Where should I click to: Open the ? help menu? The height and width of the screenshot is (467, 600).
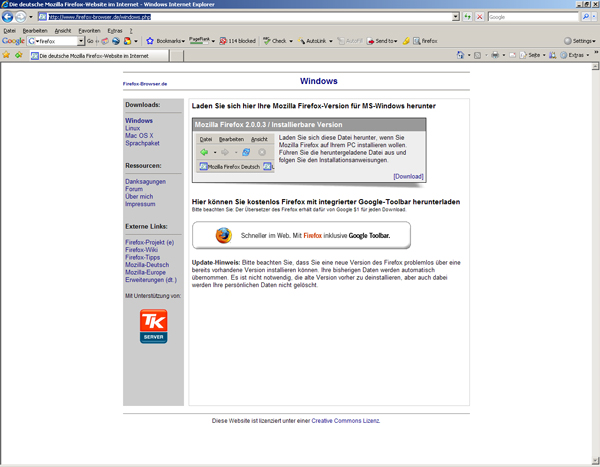pos(131,31)
